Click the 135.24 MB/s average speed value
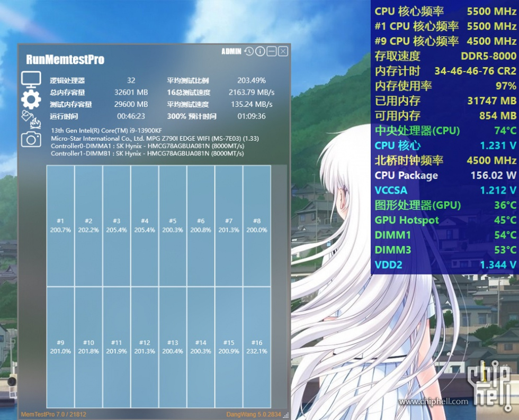Image resolution: width=519 pixels, height=420 pixels. click(252, 104)
